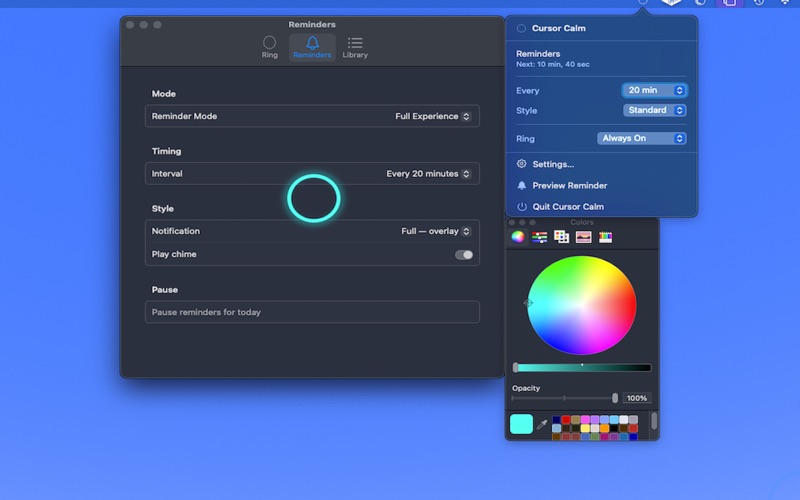This screenshot has width=800, height=500.
Task: Switch to color sliders mode icon
Action: pos(539,237)
